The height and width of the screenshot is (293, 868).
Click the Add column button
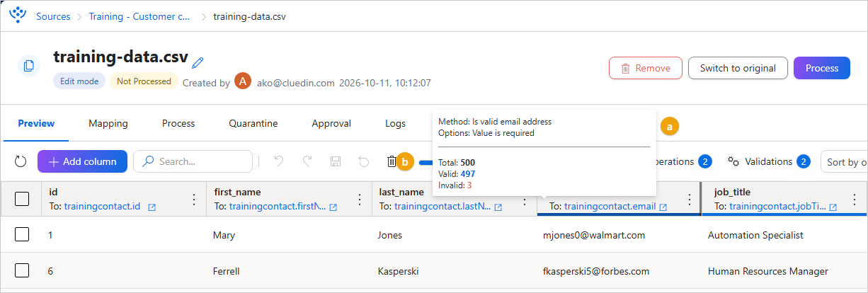[x=82, y=161]
